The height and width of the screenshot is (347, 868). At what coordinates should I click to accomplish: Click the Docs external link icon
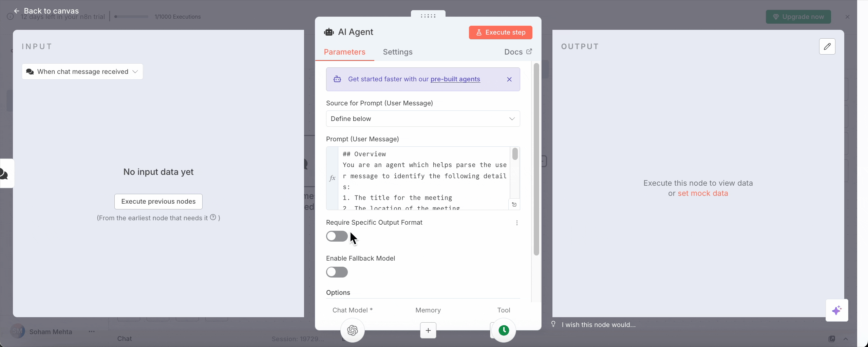coord(529,52)
